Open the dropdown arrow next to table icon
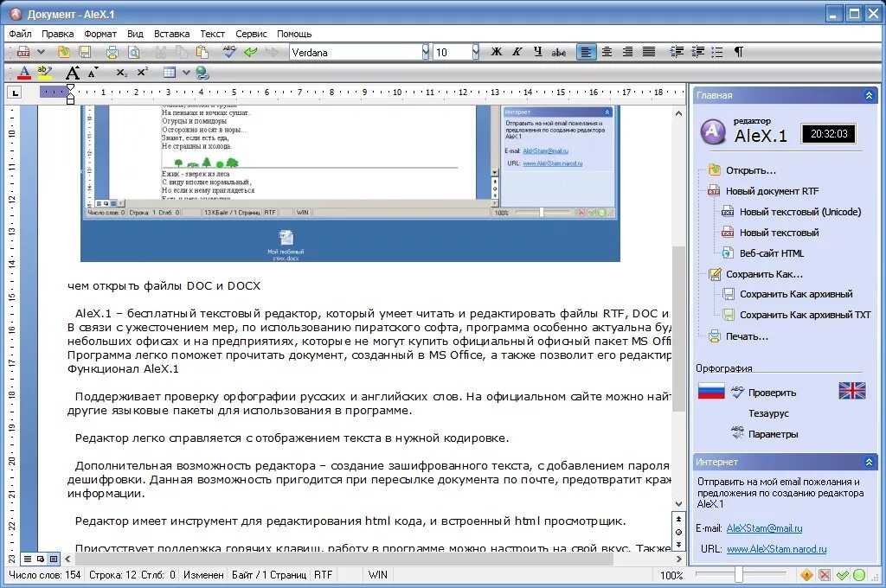Screen dimensions: 886x588 pos(186,73)
